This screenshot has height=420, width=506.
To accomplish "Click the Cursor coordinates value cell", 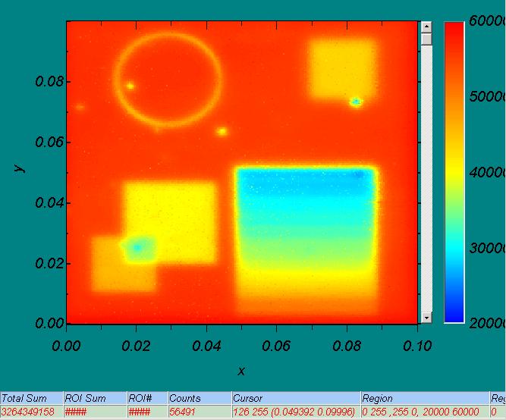I will tap(295, 412).
